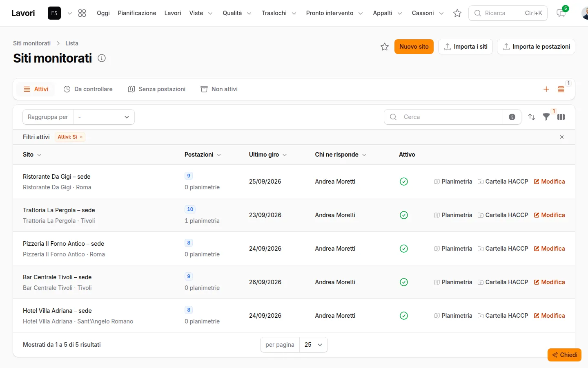
Task: Toggle active status for Trattoria La Pergola
Action: coord(404,215)
